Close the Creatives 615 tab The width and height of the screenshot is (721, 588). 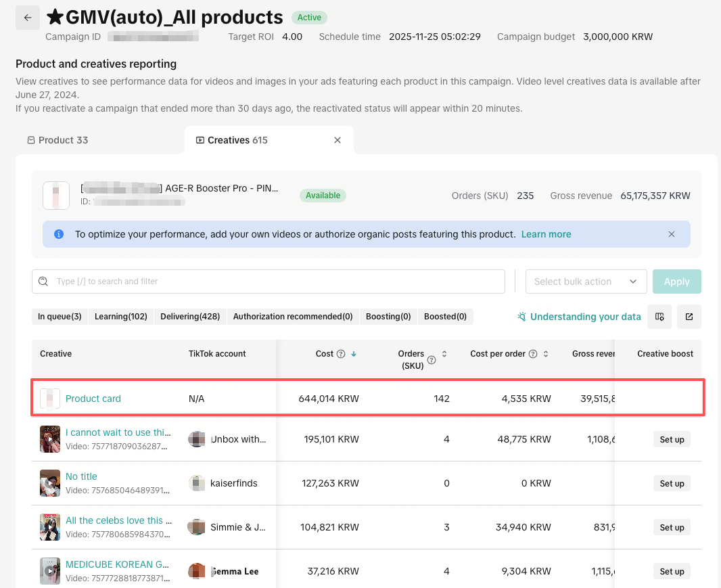click(338, 140)
